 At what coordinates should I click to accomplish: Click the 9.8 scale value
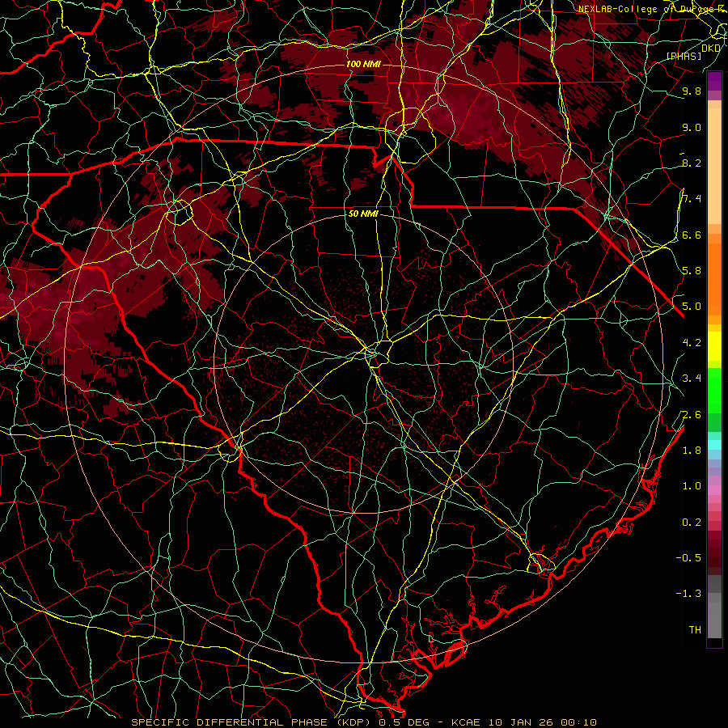692,91
